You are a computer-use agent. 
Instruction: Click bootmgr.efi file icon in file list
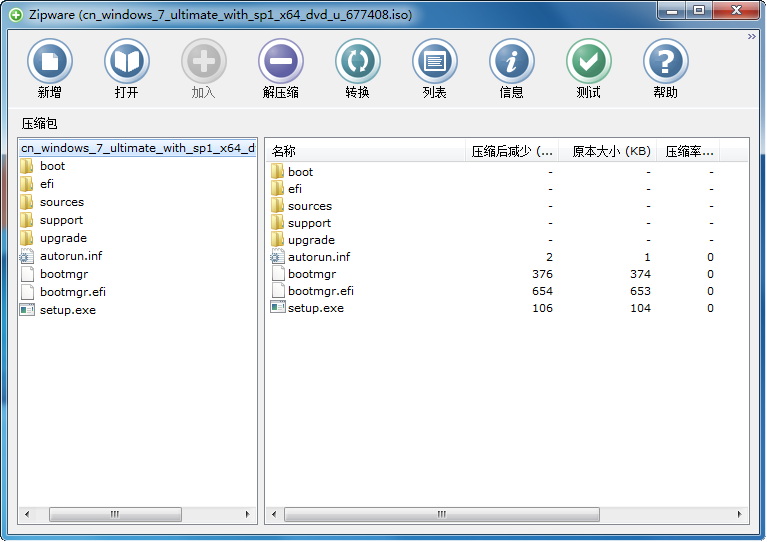tap(278, 291)
